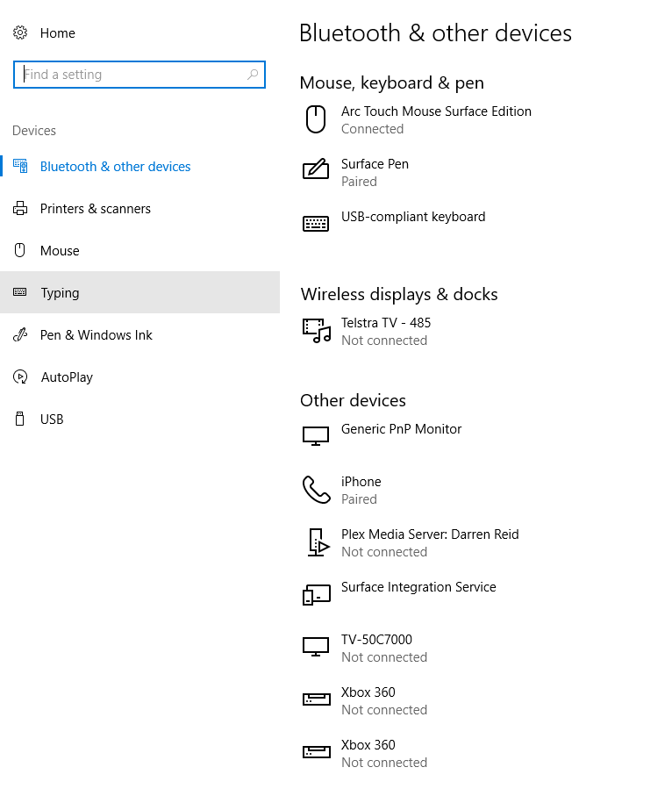Click the Surface Integration Service icon
The width and height of the screenshot is (672, 796).
click(x=317, y=594)
